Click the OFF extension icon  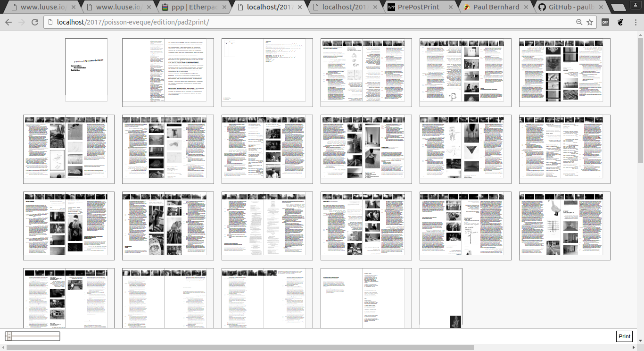(x=605, y=22)
